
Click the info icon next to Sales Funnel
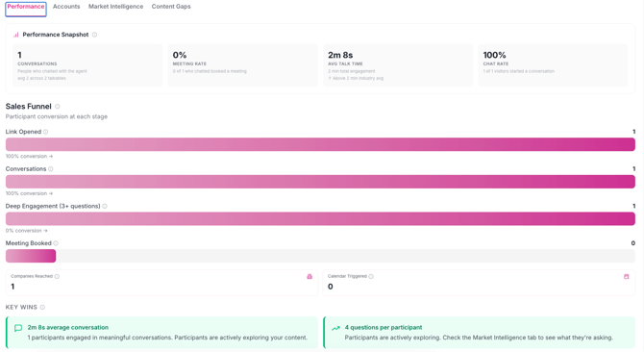pyautogui.click(x=58, y=107)
